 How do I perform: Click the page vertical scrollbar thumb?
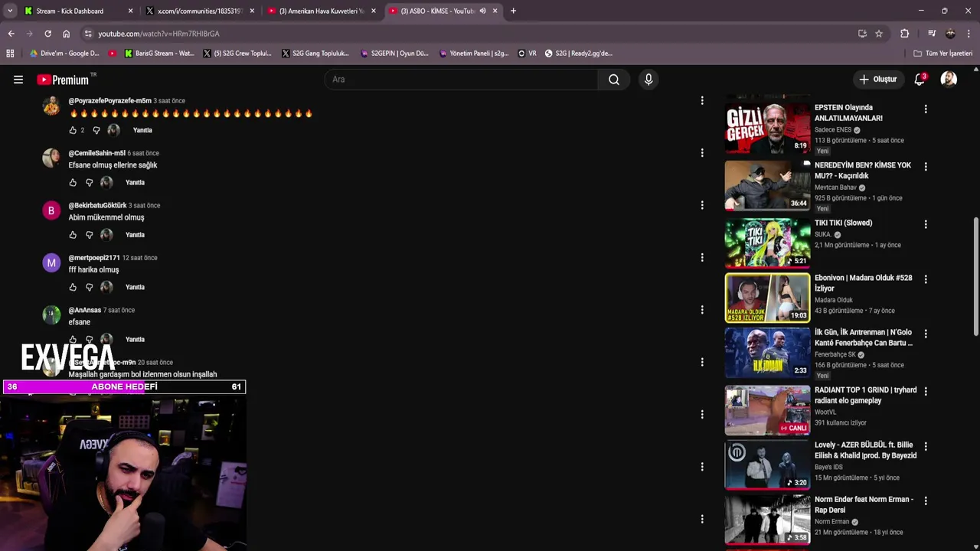tap(975, 275)
